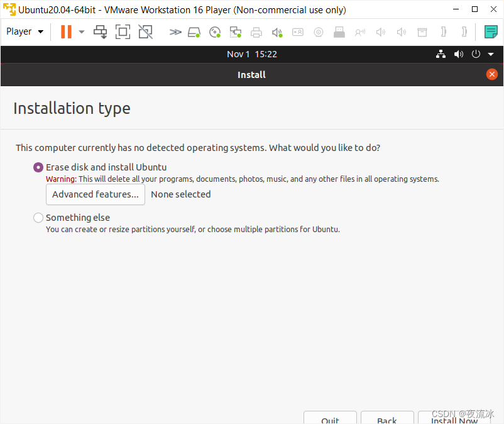Open Advanced features dialog

tap(96, 194)
